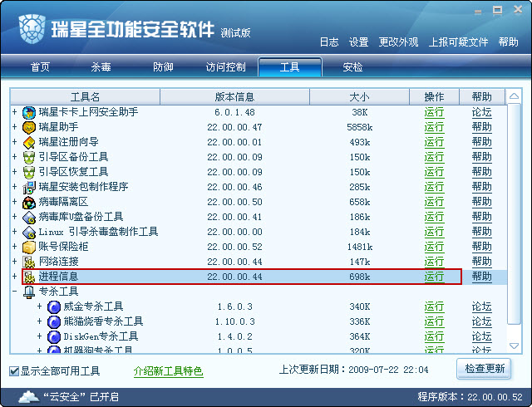Click the 引导区恢复工具 icon
This screenshot has width=532, height=407.
click(x=29, y=172)
